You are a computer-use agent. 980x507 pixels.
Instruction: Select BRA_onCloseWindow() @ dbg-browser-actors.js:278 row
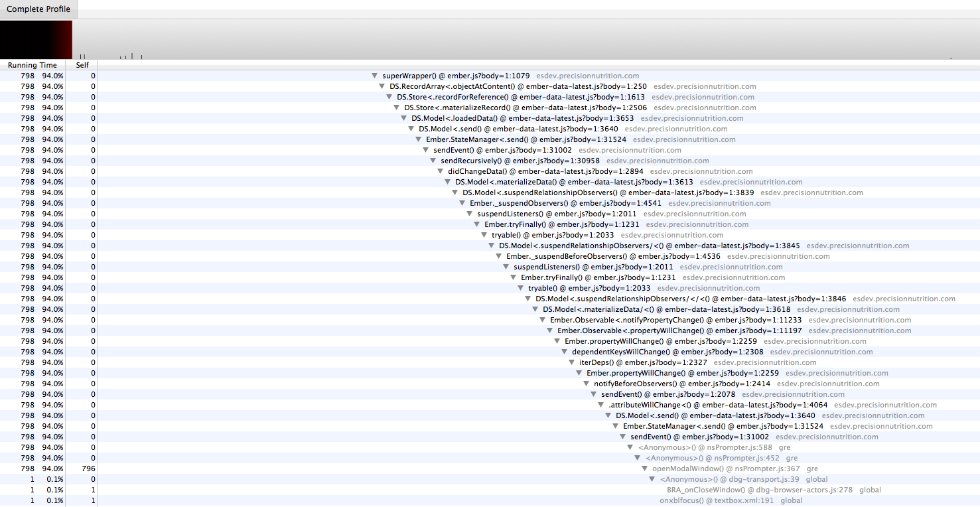click(760, 490)
